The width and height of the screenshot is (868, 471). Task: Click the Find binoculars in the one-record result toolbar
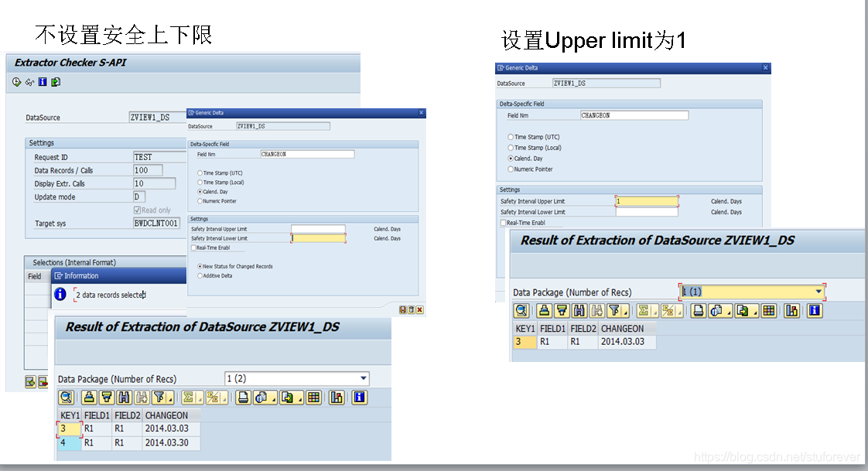tap(579, 311)
